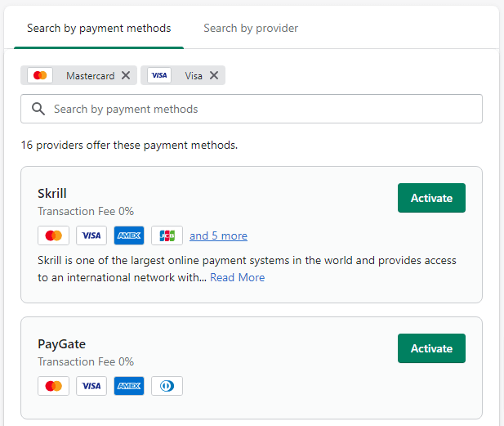Activate the PayGate provider
This screenshot has width=504, height=426.
click(x=431, y=348)
